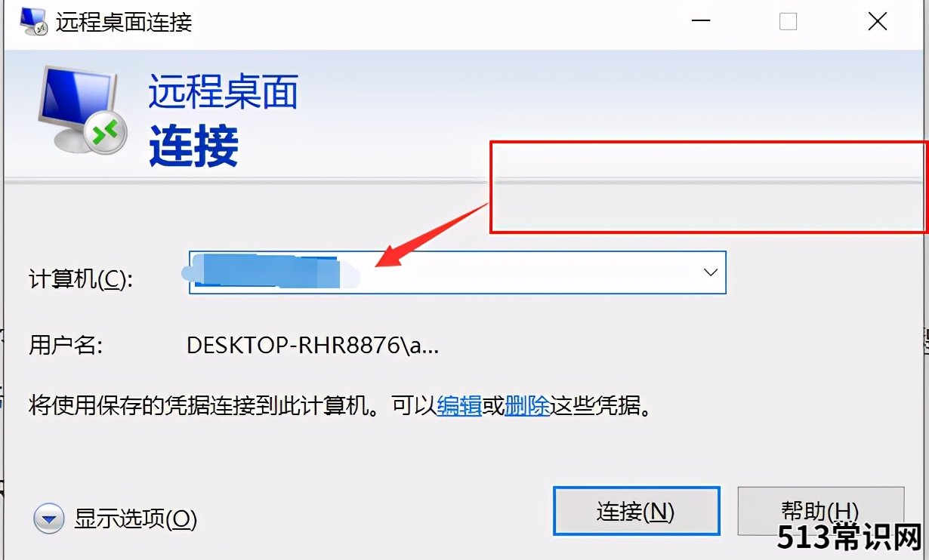Click the 计算机(C): label

(x=81, y=278)
